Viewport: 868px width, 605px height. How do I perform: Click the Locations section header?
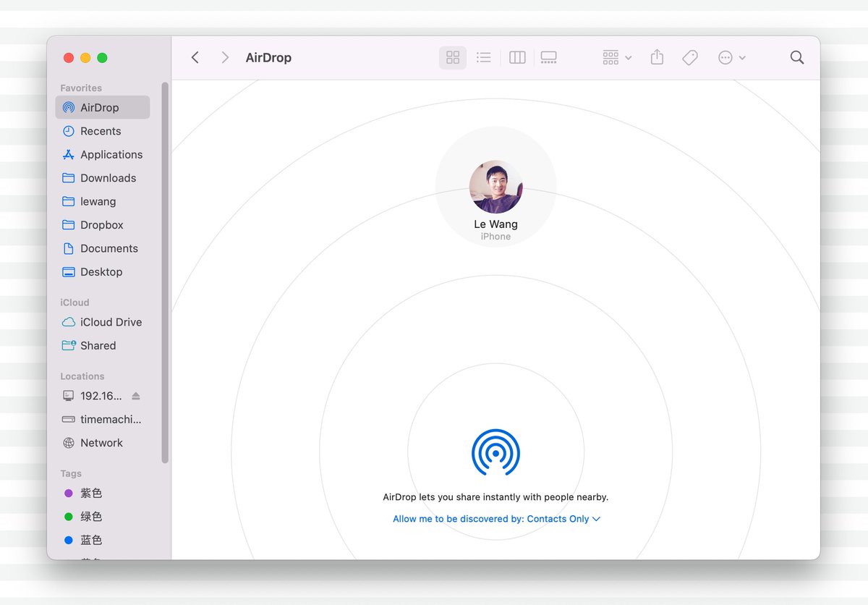82,376
